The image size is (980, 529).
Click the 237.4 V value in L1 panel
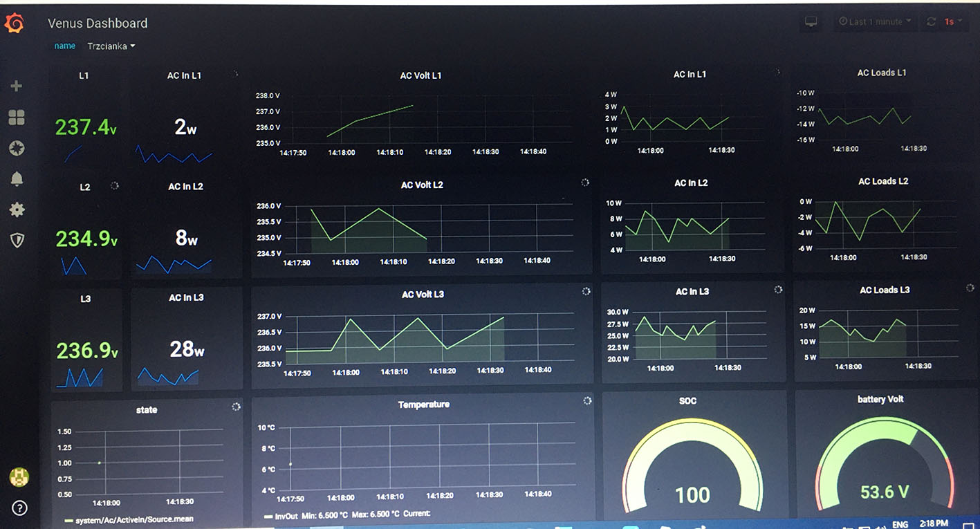[x=86, y=127]
